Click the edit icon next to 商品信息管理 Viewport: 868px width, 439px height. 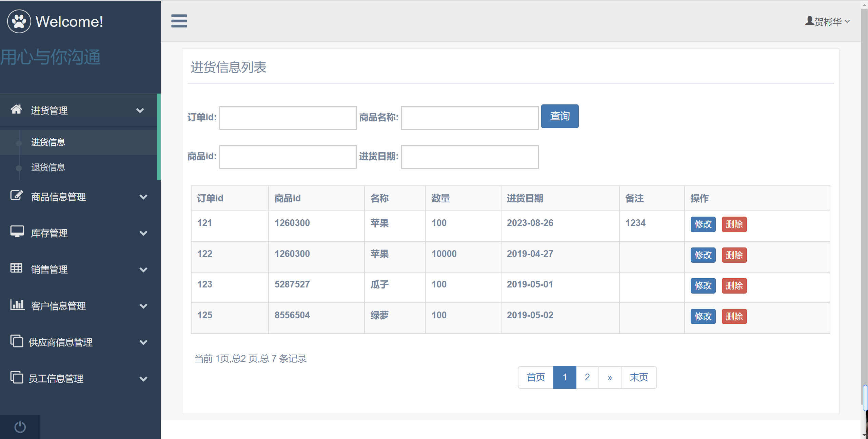pos(17,195)
